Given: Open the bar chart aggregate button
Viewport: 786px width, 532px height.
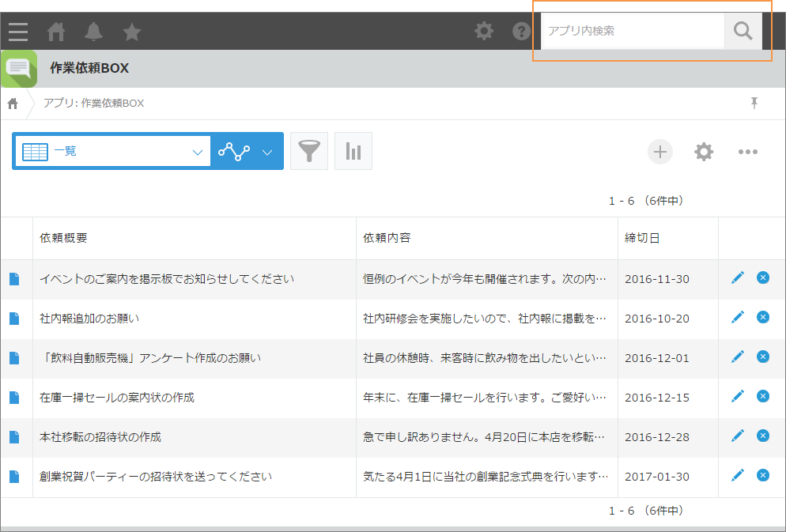Looking at the screenshot, I should click(353, 151).
